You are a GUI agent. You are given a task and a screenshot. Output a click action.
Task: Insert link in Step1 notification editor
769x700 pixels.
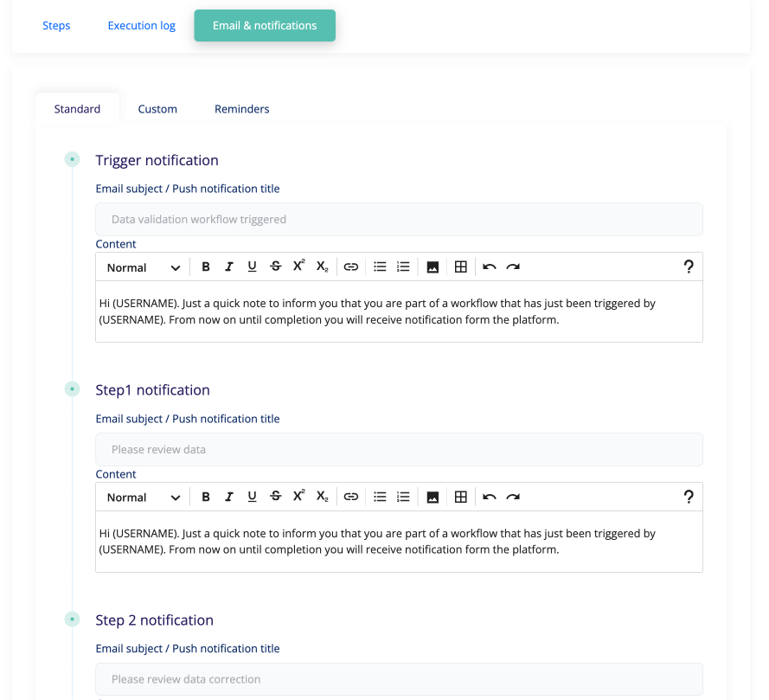(x=351, y=497)
